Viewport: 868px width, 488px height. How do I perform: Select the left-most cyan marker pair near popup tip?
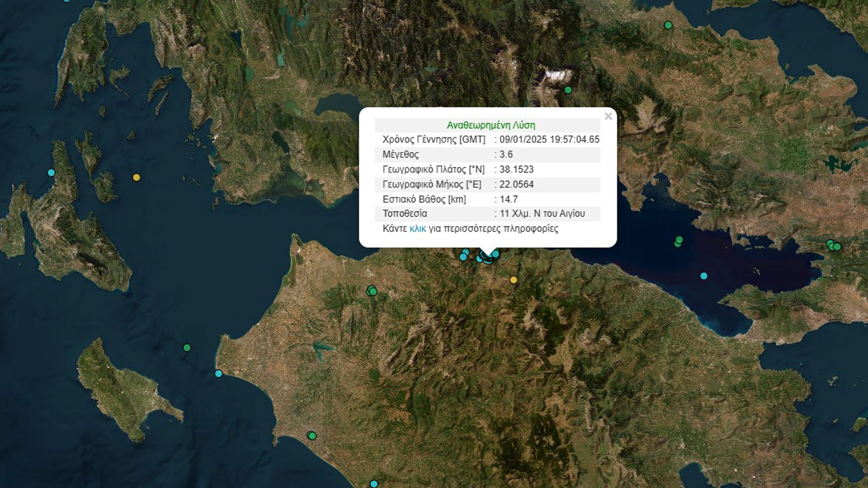coord(464,255)
